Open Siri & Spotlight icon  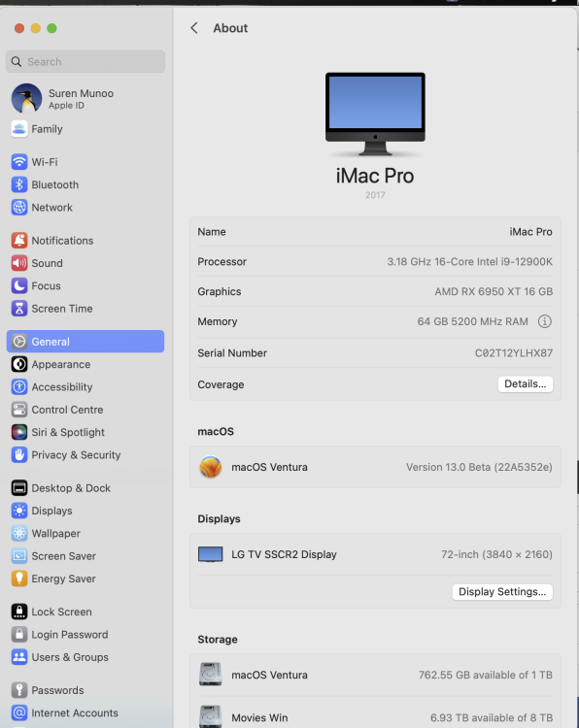[19, 432]
